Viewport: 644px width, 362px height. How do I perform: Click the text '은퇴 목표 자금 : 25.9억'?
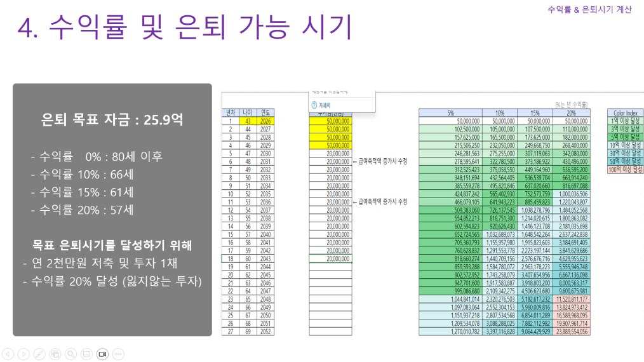112,119
